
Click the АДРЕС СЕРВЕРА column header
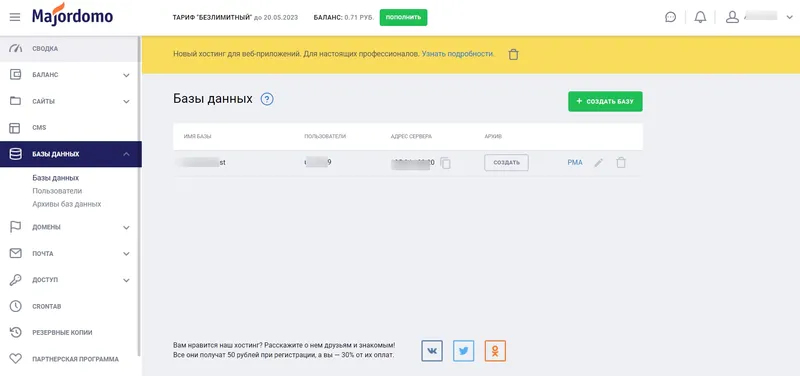(x=411, y=137)
